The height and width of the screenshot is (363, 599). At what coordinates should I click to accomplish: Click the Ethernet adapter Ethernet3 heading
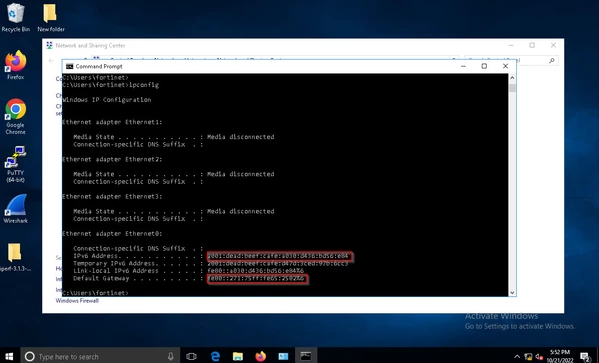(112, 196)
